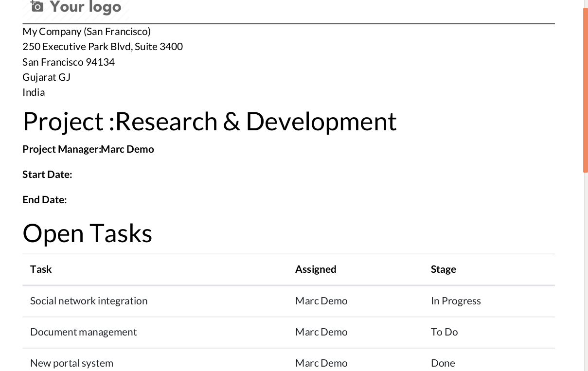
Task: Click the End Date label
Action: click(44, 200)
